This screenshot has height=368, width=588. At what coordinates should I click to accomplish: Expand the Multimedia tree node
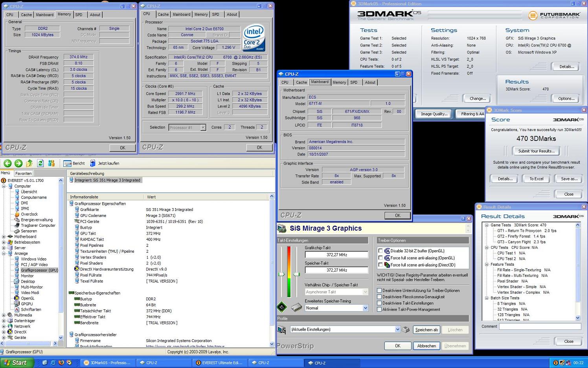point(4,315)
